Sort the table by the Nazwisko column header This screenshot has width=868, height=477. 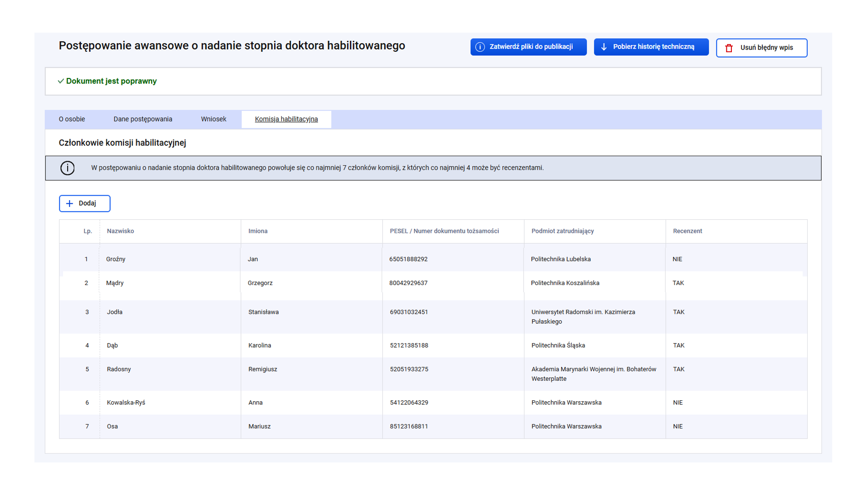click(x=120, y=231)
